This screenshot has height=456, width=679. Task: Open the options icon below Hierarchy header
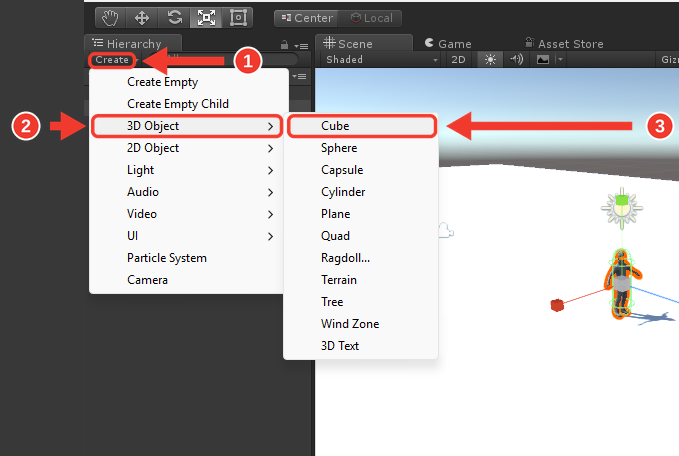coord(299,77)
